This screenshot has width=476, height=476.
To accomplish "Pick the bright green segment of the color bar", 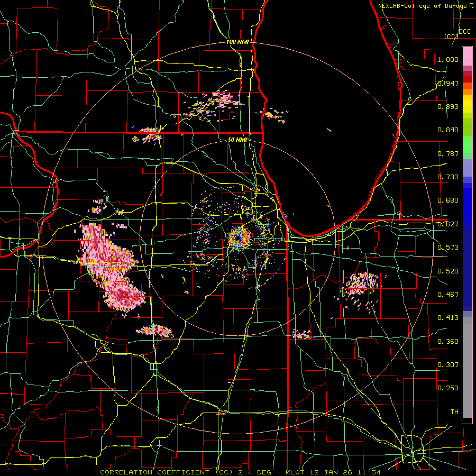I will (x=467, y=144).
